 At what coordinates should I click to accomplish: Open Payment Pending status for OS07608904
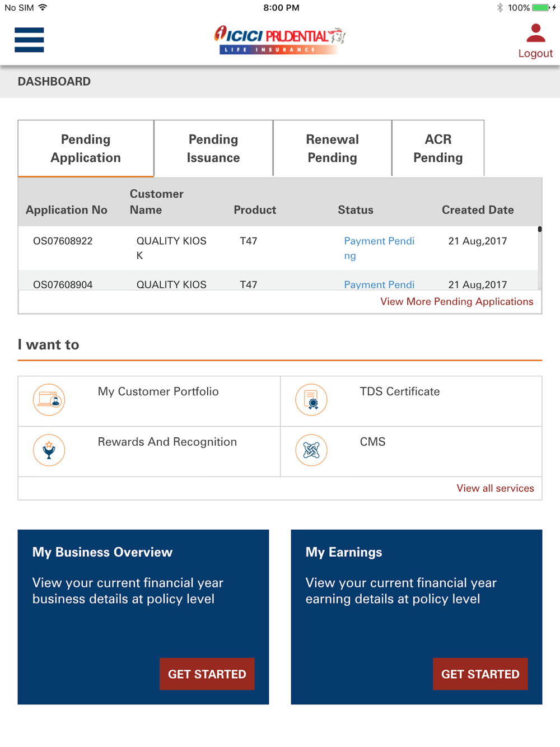(379, 284)
